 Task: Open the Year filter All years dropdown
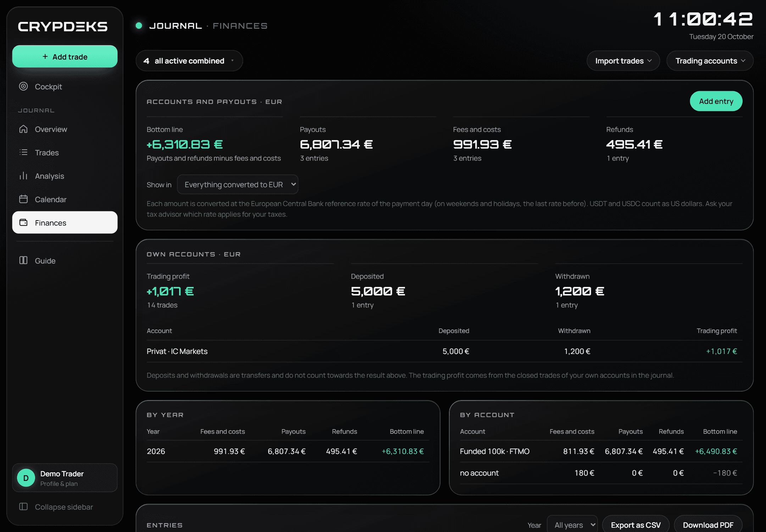572,525
